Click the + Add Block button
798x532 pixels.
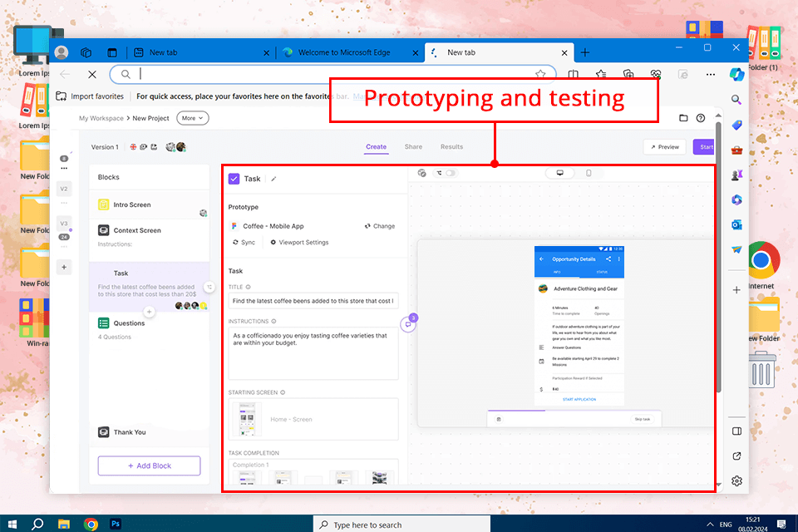[149, 465]
